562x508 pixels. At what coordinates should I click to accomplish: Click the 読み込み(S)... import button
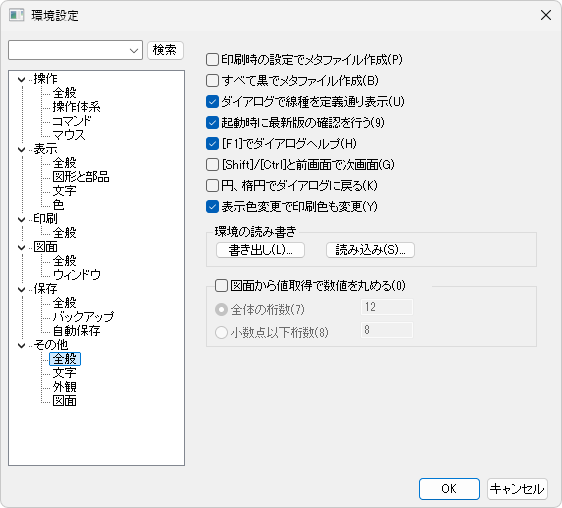click(370, 250)
